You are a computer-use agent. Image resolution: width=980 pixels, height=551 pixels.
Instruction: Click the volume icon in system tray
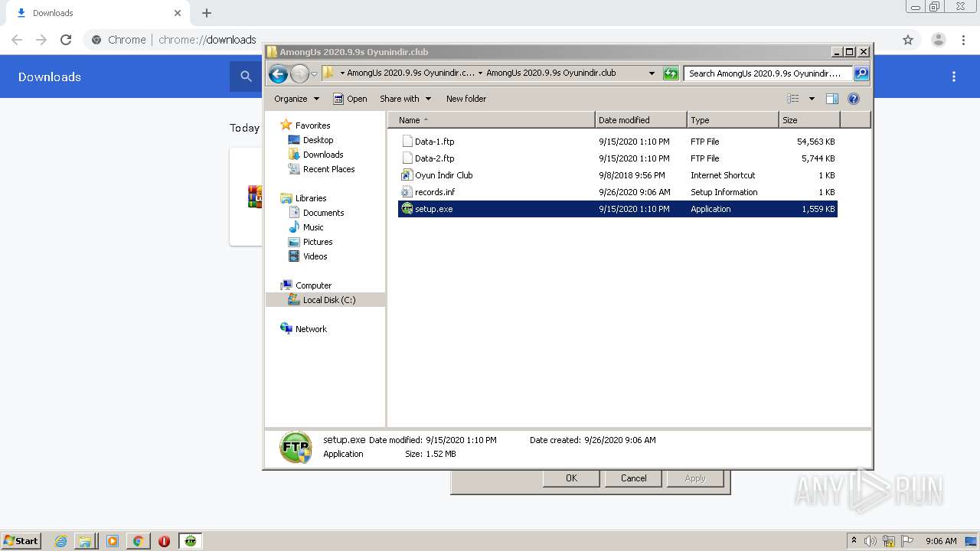871,541
